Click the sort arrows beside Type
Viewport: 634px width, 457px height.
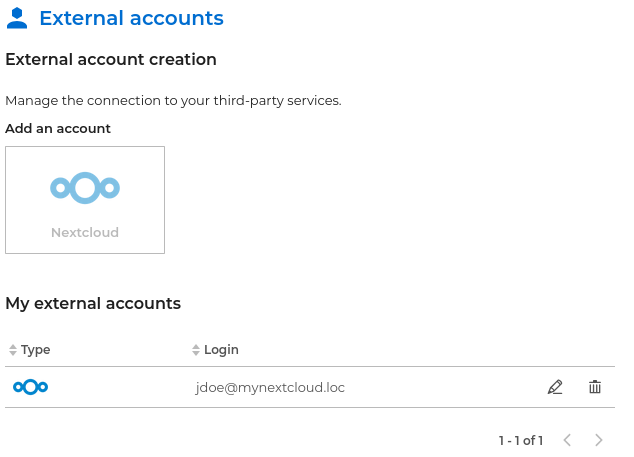[13, 350]
